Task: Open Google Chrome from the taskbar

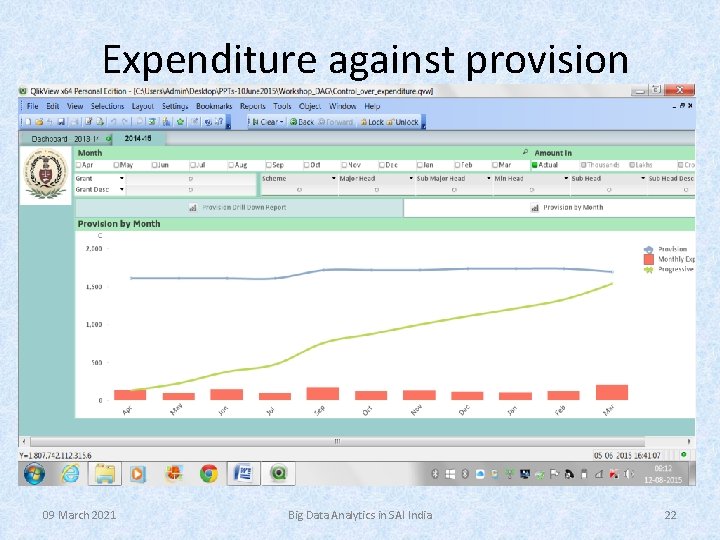Action: (208, 474)
